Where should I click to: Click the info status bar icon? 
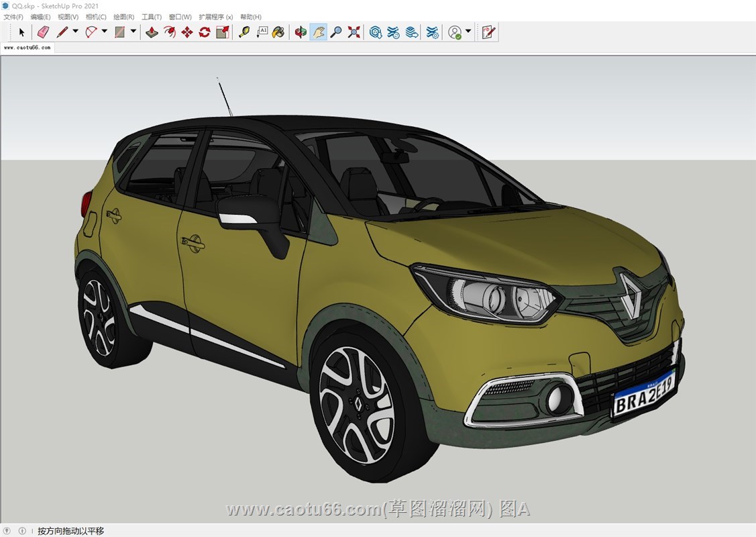tap(22, 531)
